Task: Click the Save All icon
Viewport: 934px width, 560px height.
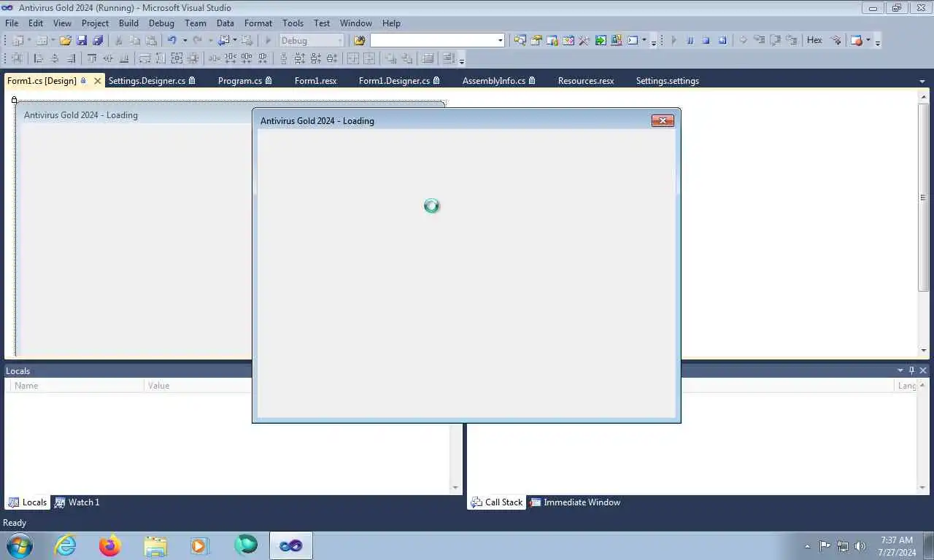Action: click(x=98, y=40)
